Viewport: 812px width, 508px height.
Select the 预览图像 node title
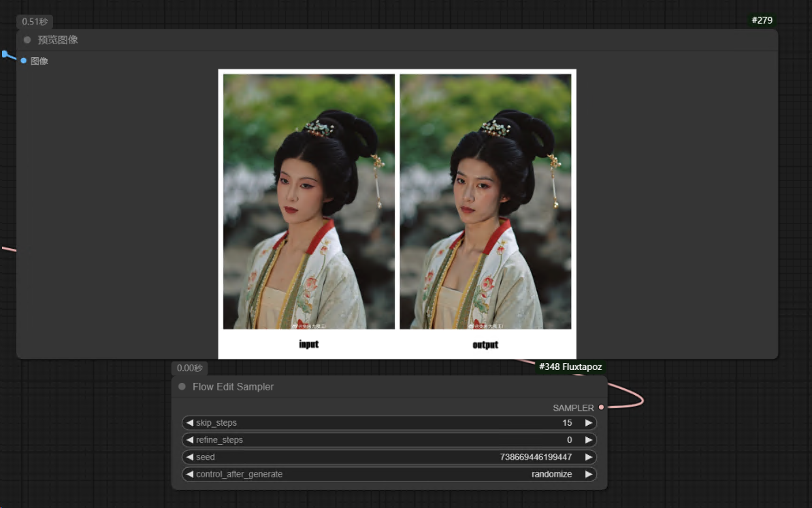58,40
